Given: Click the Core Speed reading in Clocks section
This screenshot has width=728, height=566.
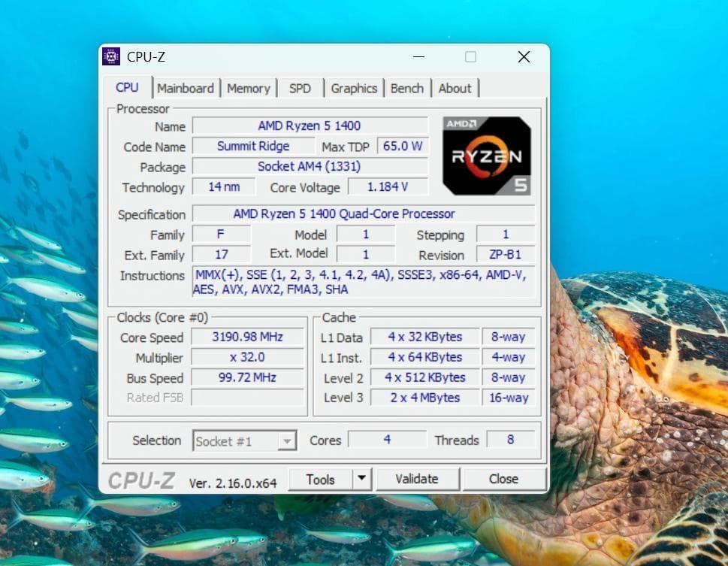Looking at the screenshot, I should point(248,337).
